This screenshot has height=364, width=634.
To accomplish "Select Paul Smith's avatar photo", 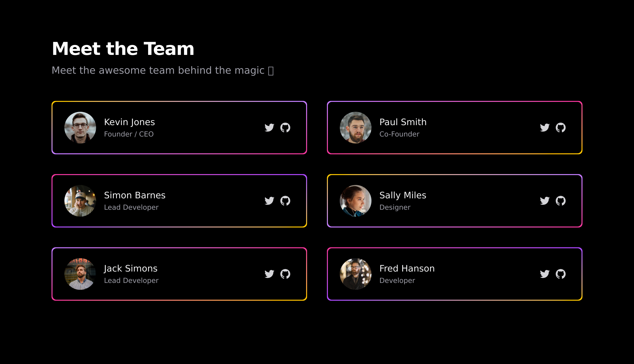I will point(355,128).
